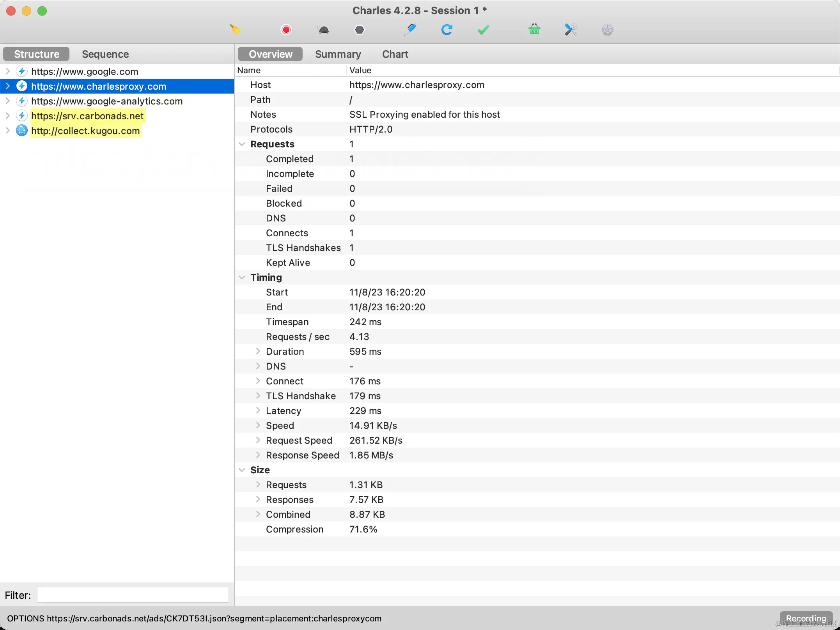
Task: Expand the Request Speed row
Action: (x=258, y=440)
